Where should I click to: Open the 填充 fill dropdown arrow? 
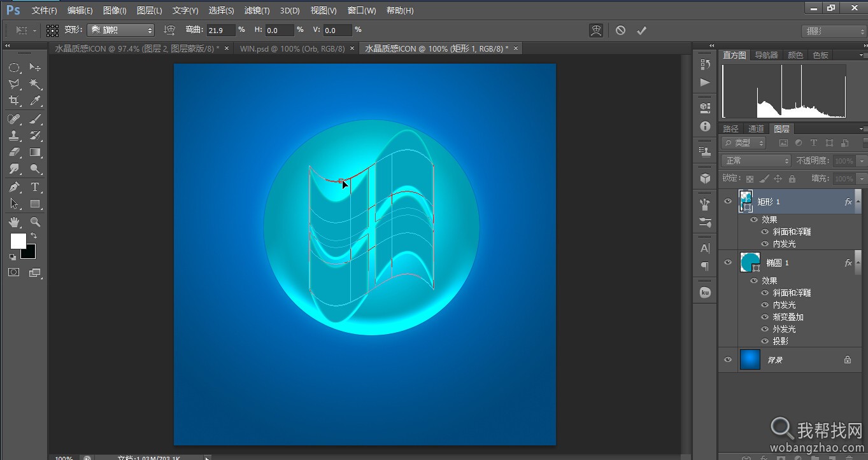(x=862, y=179)
